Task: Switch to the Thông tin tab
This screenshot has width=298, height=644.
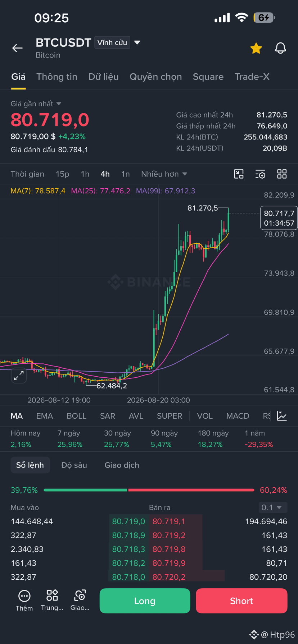Action: coord(57,77)
